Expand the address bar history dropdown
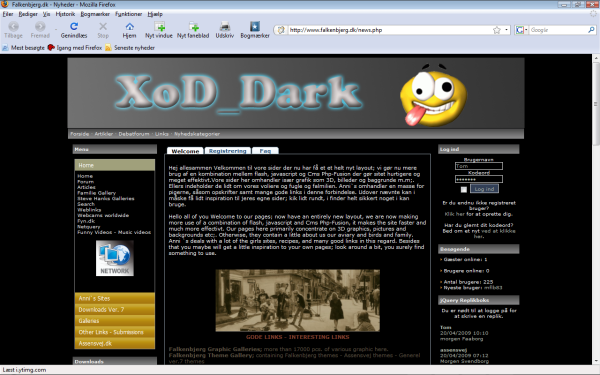This screenshot has height=375, width=600. [506, 30]
